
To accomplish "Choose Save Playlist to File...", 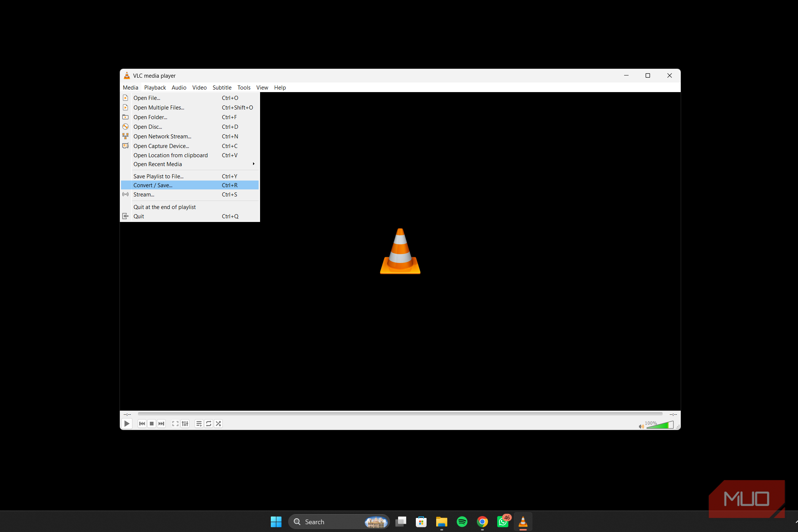I will pos(190,176).
